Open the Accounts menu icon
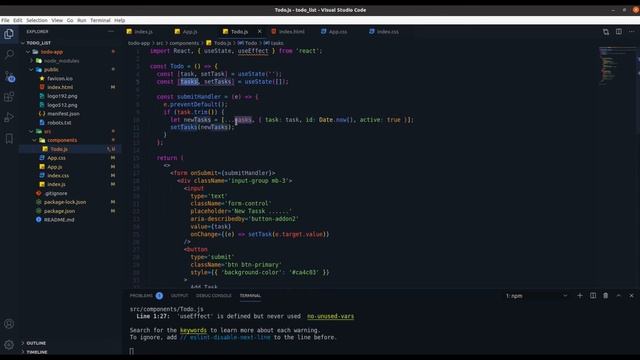The width and height of the screenshot is (640, 360). point(9,324)
